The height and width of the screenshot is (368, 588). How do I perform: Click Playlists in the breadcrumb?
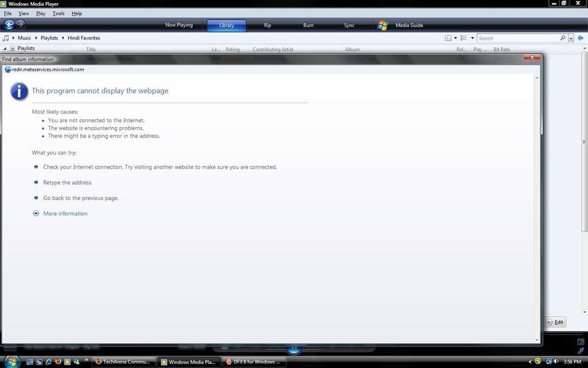pyautogui.click(x=49, y=37)
